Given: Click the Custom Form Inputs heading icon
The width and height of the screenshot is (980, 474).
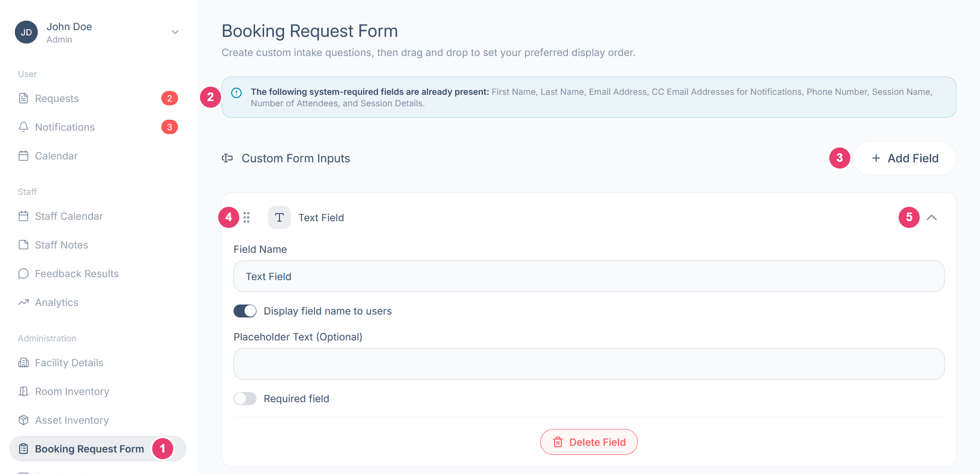Looking at the screenshot, I should [227, 158].
